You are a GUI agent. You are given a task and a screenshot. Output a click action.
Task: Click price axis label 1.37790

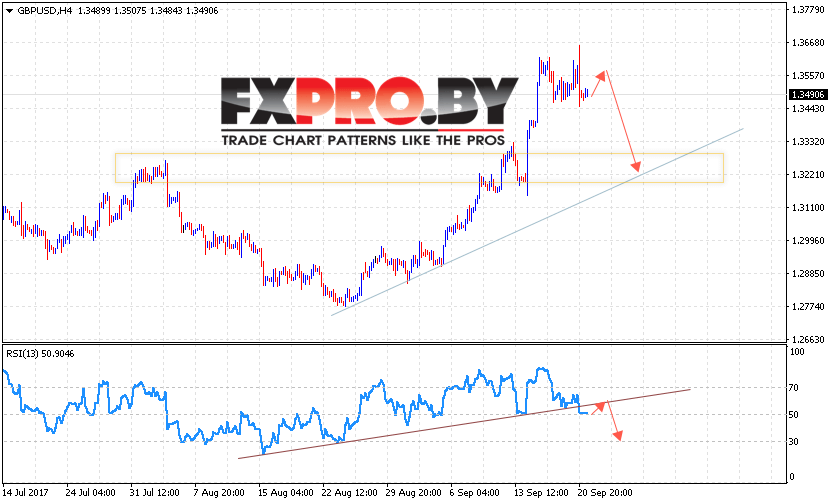808,10
